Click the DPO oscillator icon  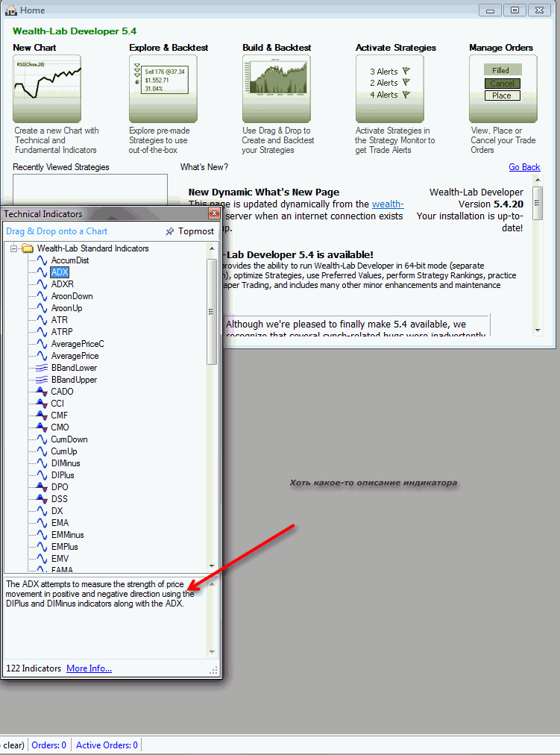[x=42, y=487]
